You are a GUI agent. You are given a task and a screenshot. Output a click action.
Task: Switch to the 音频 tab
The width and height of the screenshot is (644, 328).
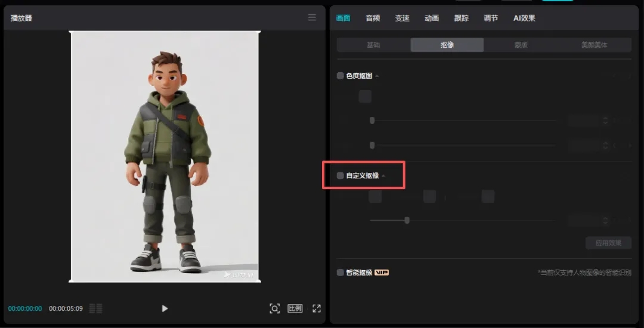click(x=373, y=18)
